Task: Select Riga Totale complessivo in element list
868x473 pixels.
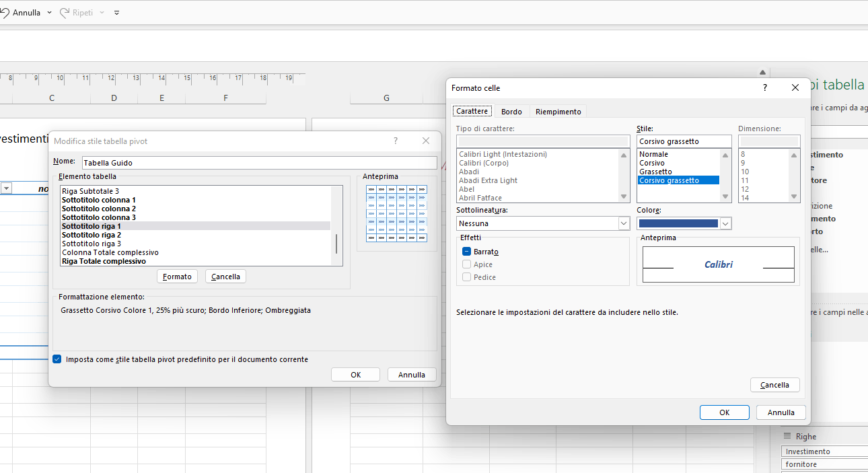Action: pyautogui.click(x=104, y=261)
